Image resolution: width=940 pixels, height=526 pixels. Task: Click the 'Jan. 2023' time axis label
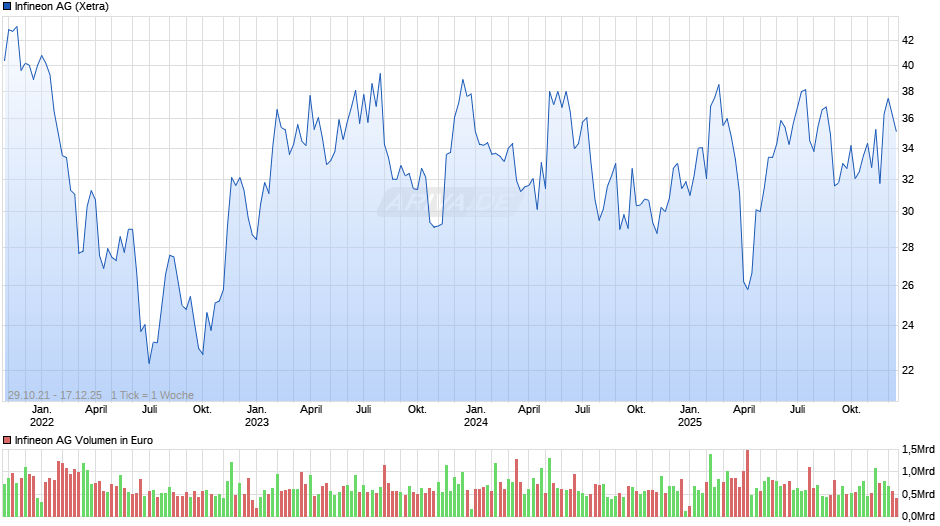(257, 416)
